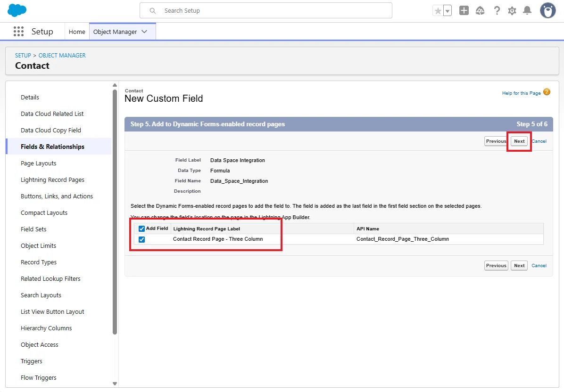
Task: Open Data Cloud Copy Field
Action: (x=51, y=131)
